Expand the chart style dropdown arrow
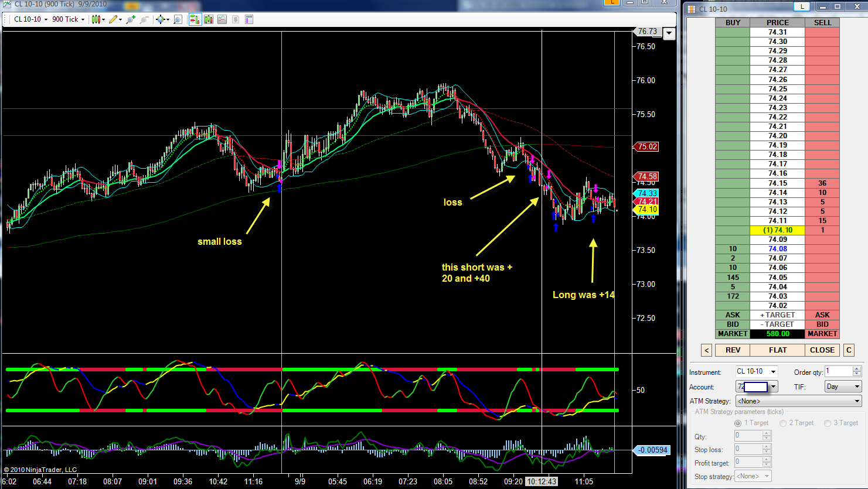Image resolution: width=868 pixels, height=489 pixels. (x=104, y=19)
